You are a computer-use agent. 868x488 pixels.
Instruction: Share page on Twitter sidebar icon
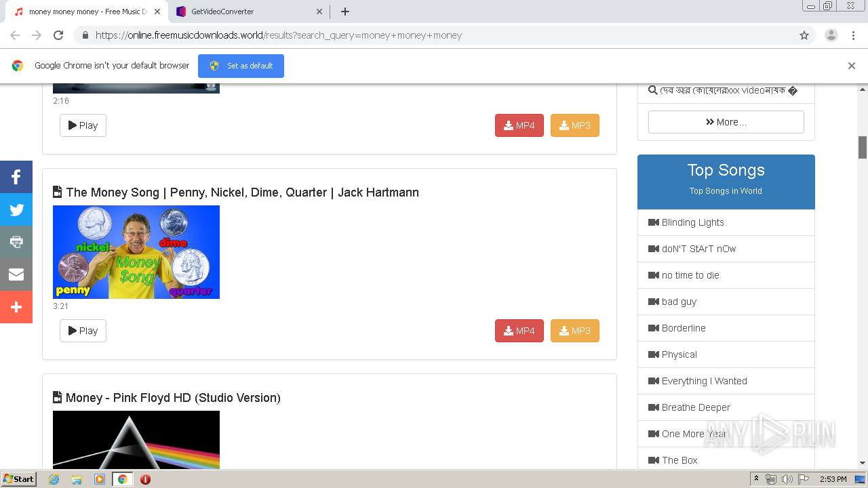click(x=16, y=209)
